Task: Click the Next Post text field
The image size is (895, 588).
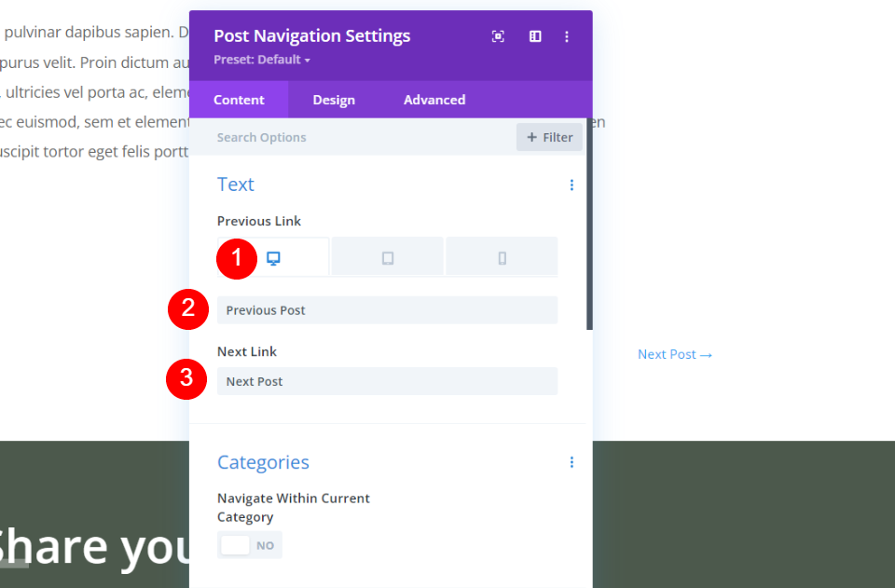Action: 387,381
